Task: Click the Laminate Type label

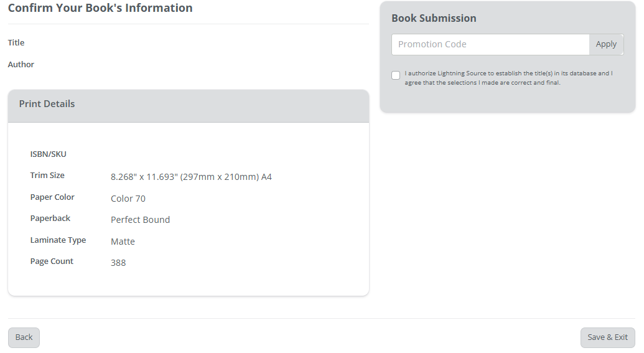Action: 58,240
